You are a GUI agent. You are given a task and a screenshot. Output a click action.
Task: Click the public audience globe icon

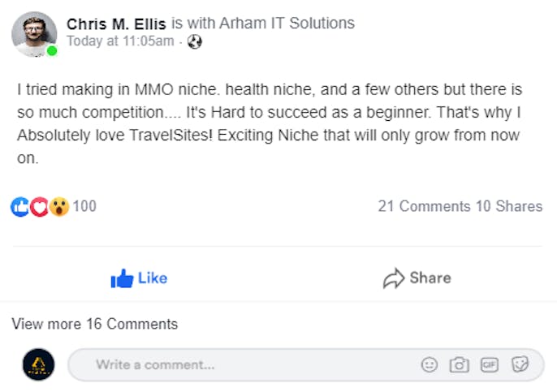coord(193,41)
